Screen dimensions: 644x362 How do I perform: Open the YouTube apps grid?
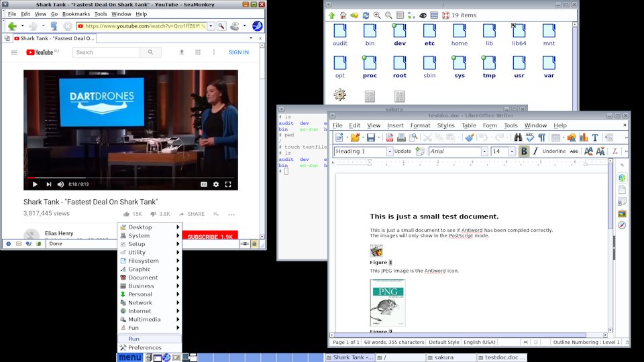tap(197, 52)
